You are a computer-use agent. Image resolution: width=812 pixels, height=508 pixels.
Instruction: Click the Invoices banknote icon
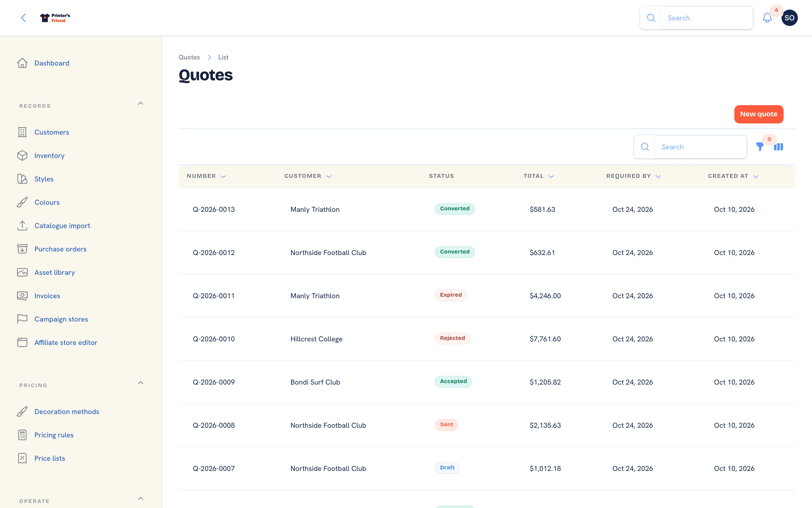[22, 296]
